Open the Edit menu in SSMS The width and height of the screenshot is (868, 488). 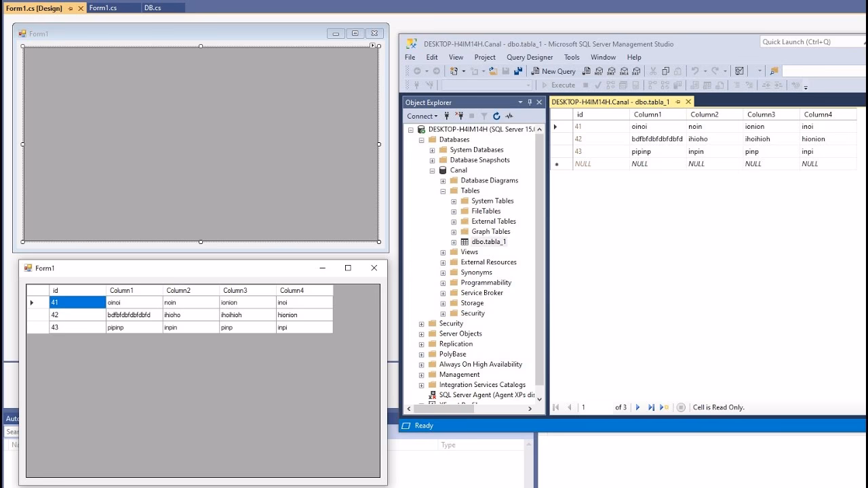(432, 58)
